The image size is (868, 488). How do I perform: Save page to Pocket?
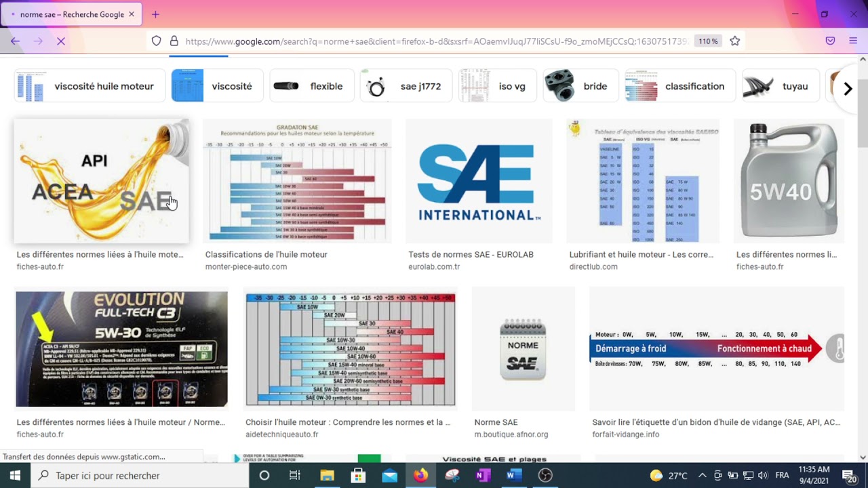(x=830, y=41)
